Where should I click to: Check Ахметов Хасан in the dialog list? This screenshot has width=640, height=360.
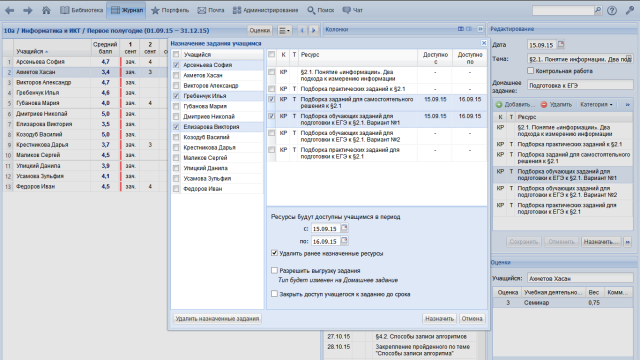click(176, 75)
